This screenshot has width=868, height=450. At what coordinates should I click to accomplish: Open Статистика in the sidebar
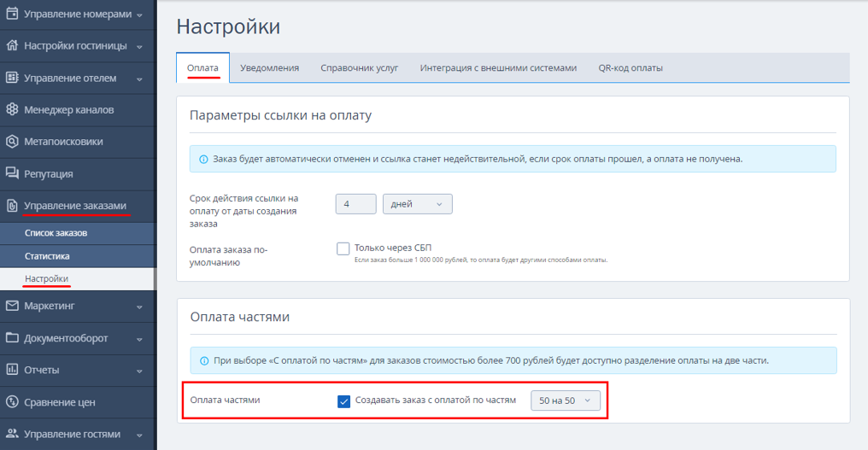click(x=78, y=256)
